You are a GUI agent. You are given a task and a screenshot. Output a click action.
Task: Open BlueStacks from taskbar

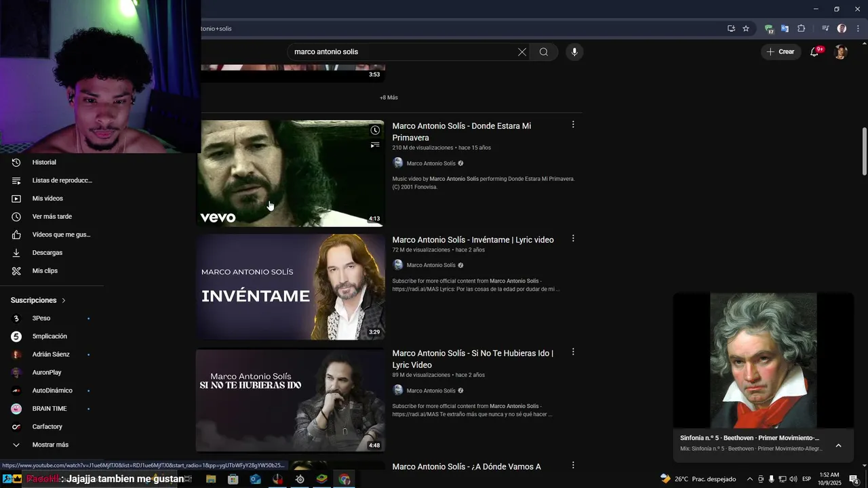(322, 479)
